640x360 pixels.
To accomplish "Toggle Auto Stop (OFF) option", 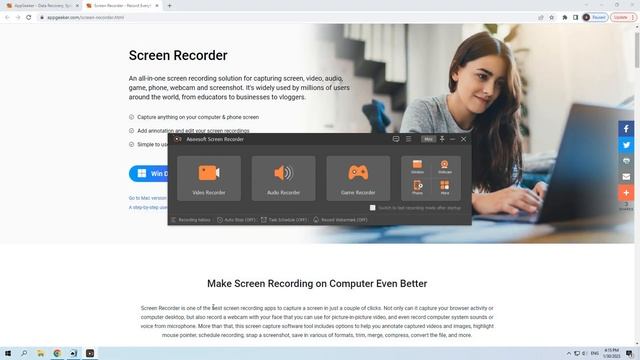I will coord(236,220).
